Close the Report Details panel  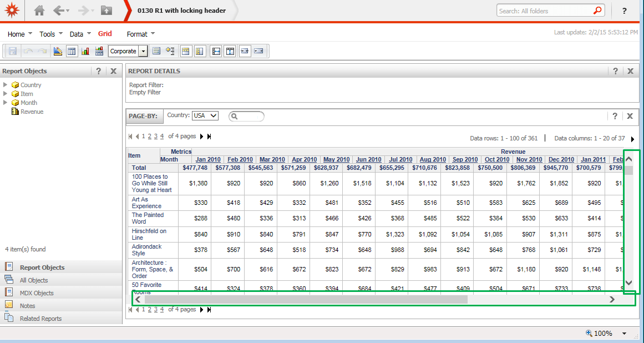(x=631, y=71)
